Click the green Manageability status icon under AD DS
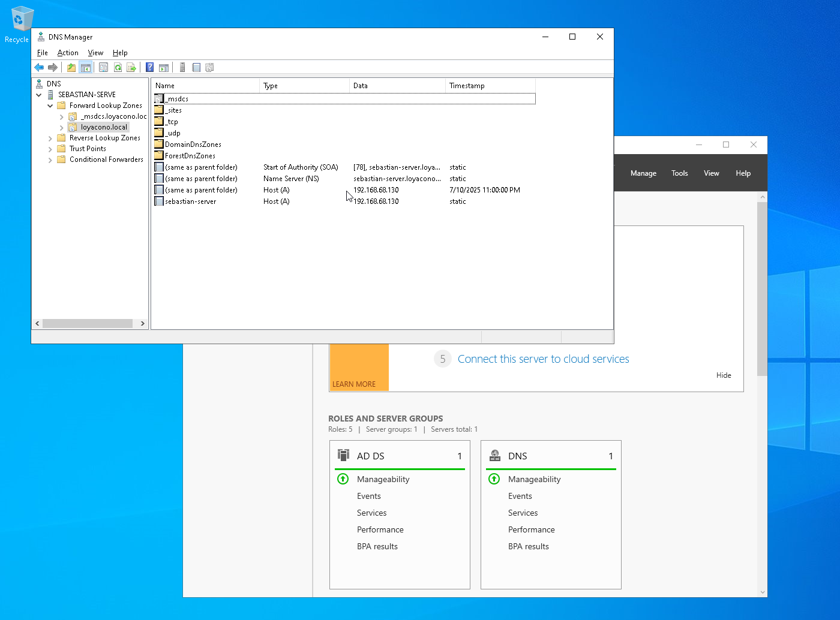The height and width of the screenshot is (620, 840). [x=343, y=478]
